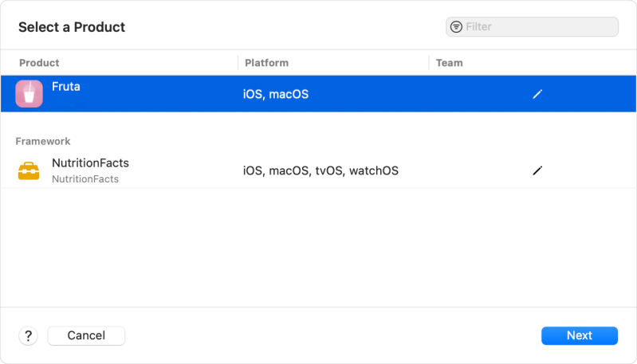Click 'iOS, macOS, tvOS, watchOS' platform cell
637x364 pixels.
(320, 170)
